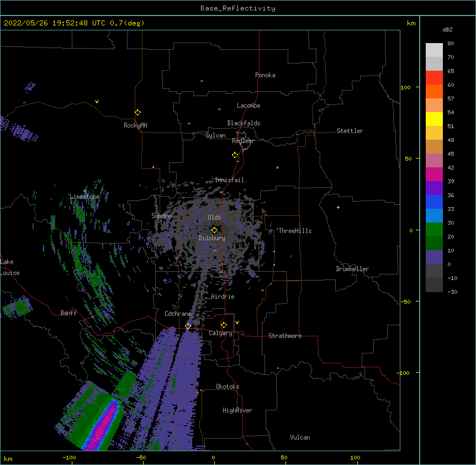This screenshot has width=476, height=465.
Task: Click the Stettler label
Action: coord(350,131)
